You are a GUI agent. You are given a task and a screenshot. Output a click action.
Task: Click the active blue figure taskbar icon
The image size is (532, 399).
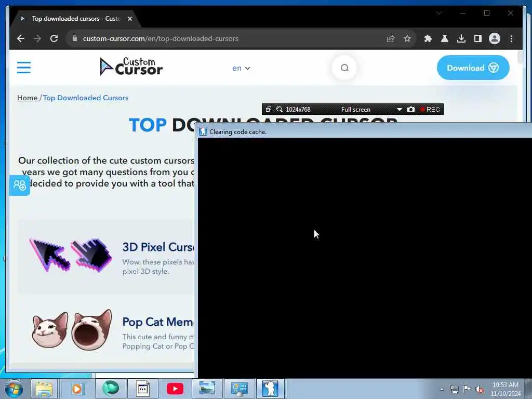pos(270,389)
